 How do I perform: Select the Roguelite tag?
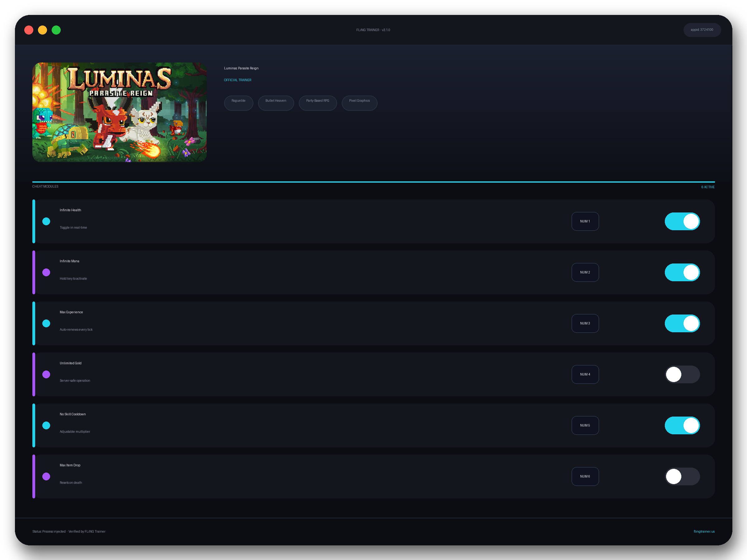tap(238, 103)
